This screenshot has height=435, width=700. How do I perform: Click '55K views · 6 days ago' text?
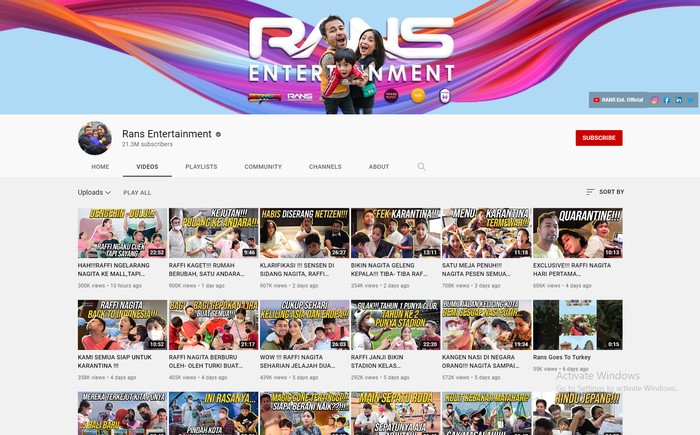click(561, 369)
